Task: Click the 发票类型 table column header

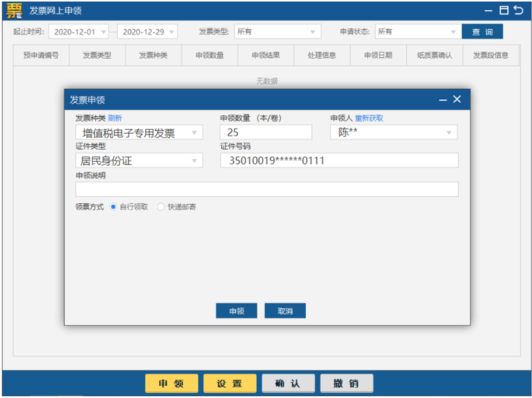Action: (x=97, y=56)
